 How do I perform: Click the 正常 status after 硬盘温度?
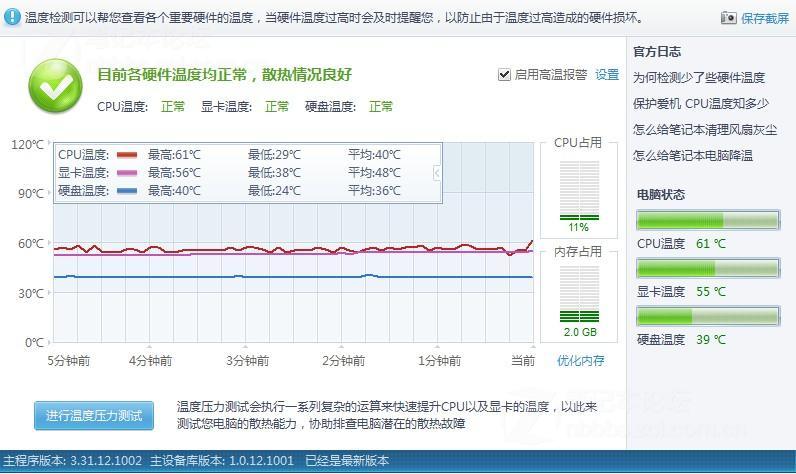tap(381, 107)
